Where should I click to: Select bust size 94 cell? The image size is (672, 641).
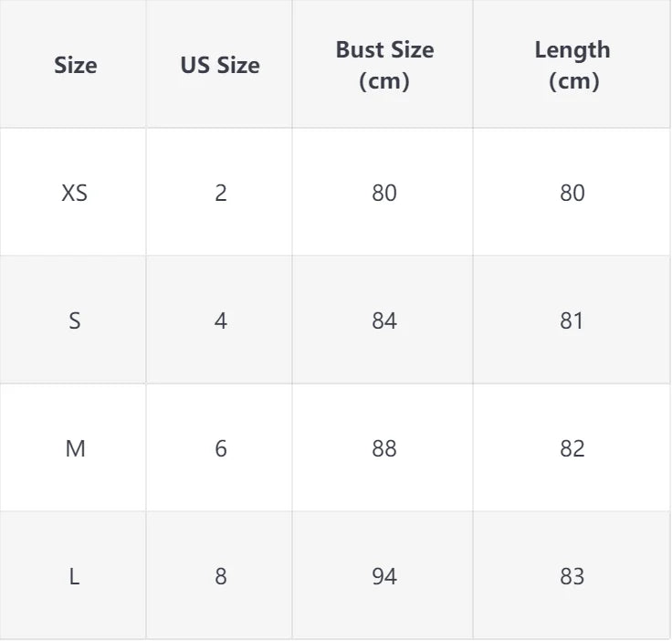click(x=384, y=576)
